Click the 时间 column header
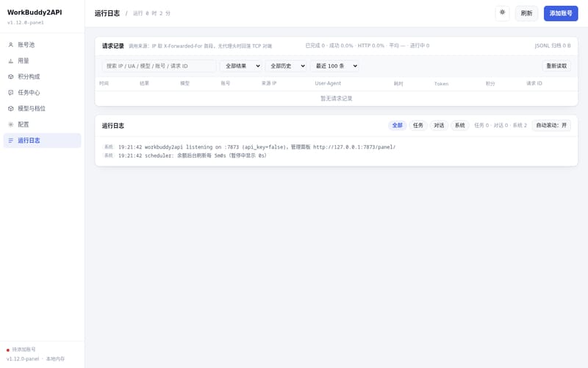Image resolution: width=588 pixels, height=368 pixels. pyautogui.click(x=104, y=83)
